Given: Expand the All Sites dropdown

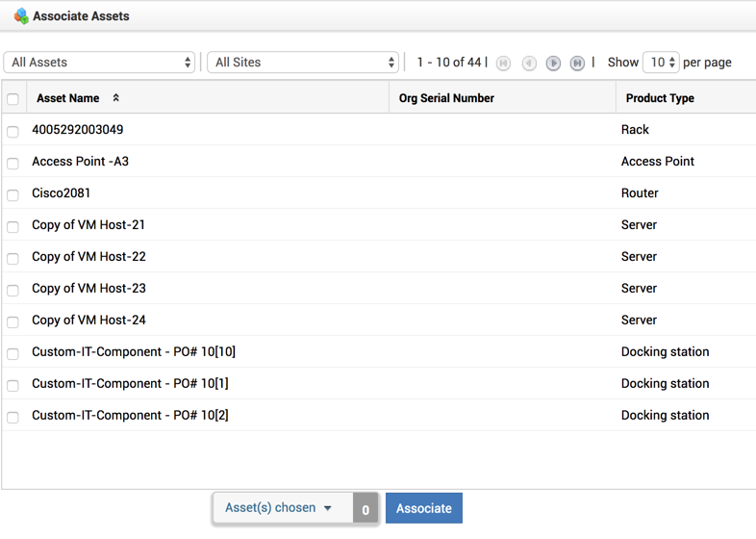Looking at the screenshot, I should (x=303, y=63).
